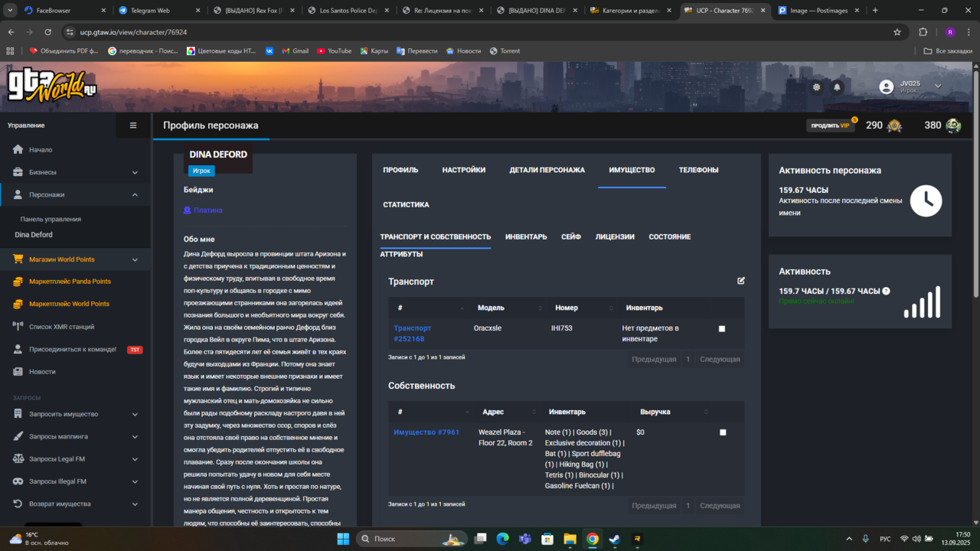The width and height of the screenshot is (980, 551).
Task: Click the GTA World logo
Action: (52, 85)
